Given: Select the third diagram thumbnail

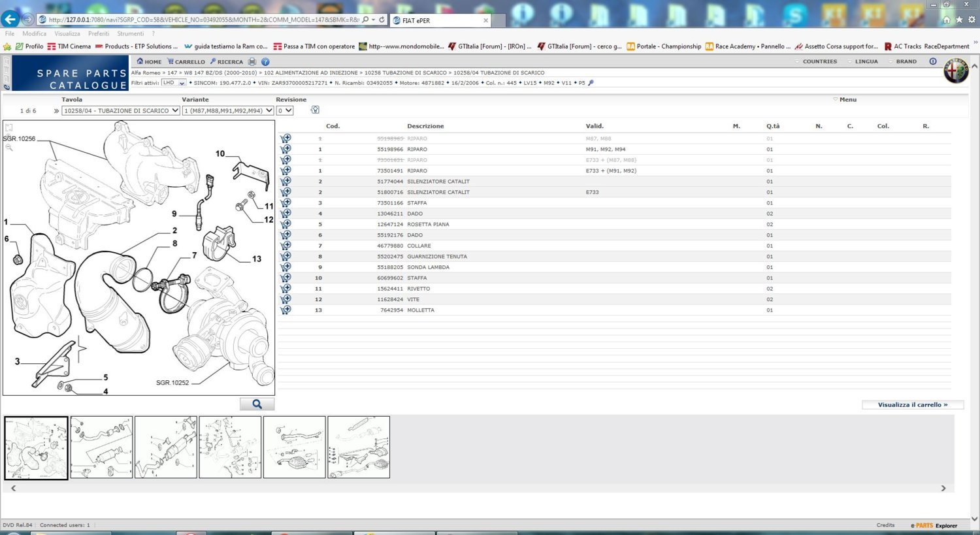Looking at the screenshot, I should [x=165, y=447].
